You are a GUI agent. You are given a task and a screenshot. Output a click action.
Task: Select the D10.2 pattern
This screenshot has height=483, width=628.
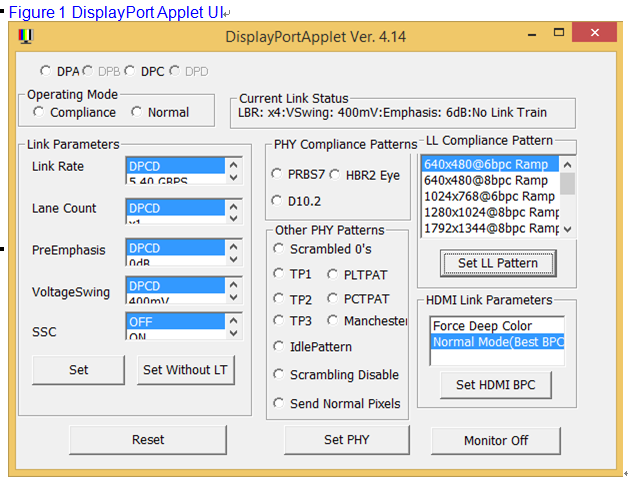point(276,201)
